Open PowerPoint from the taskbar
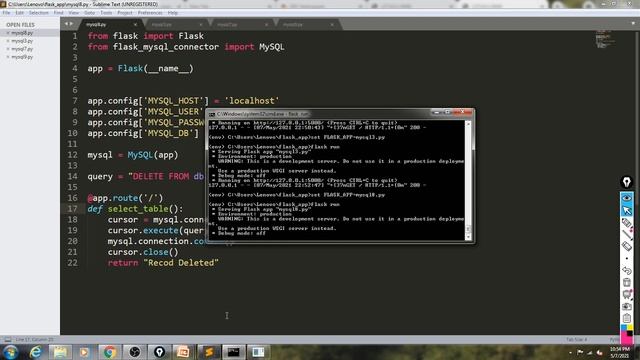This screenshot has width=640, height=360. point(184,352)
